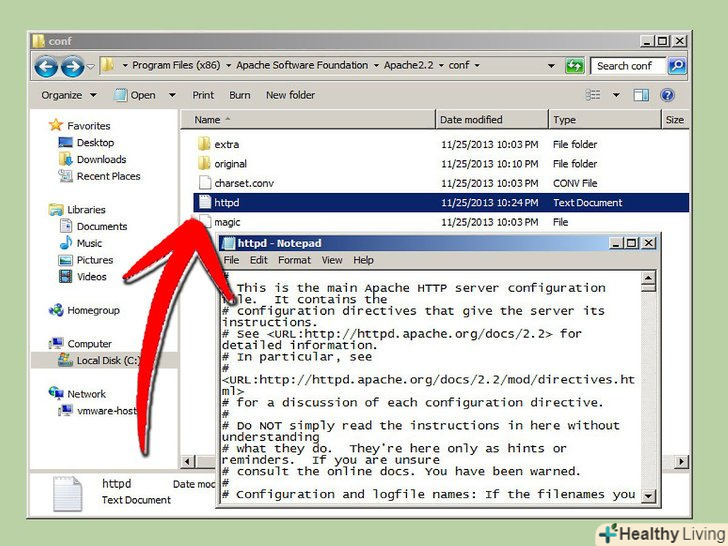
Task: Click Explorer horizontal scrollbar right arrow
Action: point(681,461)
